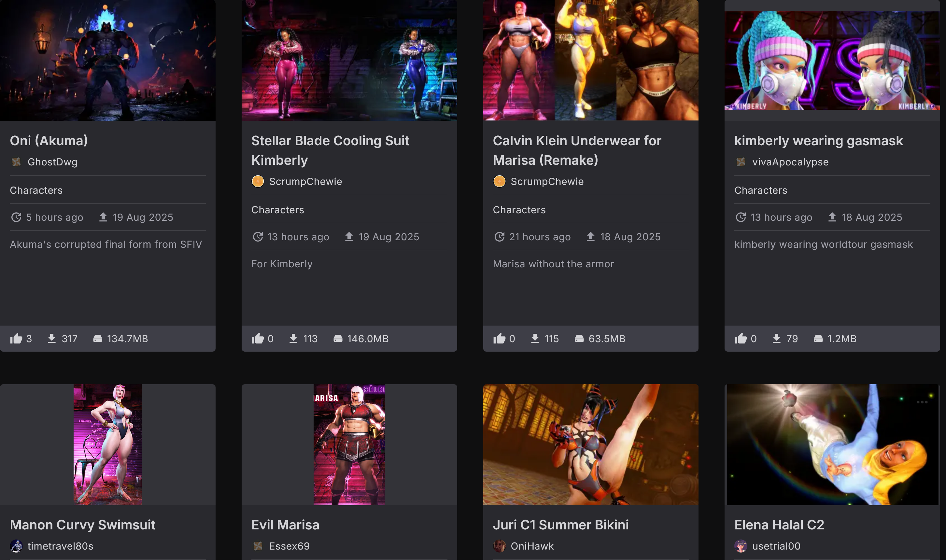Image resolution: width=946 pixels, height=560 pixels.
Task: Open the Juri C1 Summer Bikini title
Action: pyautogui.click(x=560, y=525)
